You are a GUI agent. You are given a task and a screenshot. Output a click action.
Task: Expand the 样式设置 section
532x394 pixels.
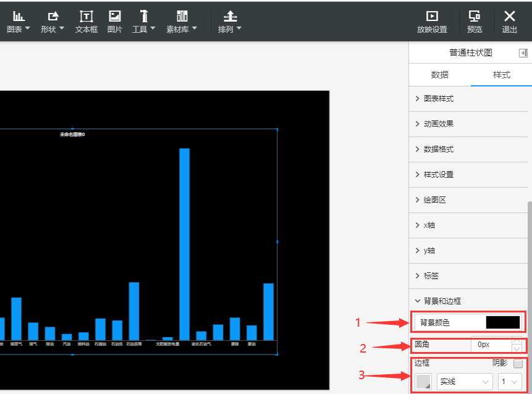(468, 175)
